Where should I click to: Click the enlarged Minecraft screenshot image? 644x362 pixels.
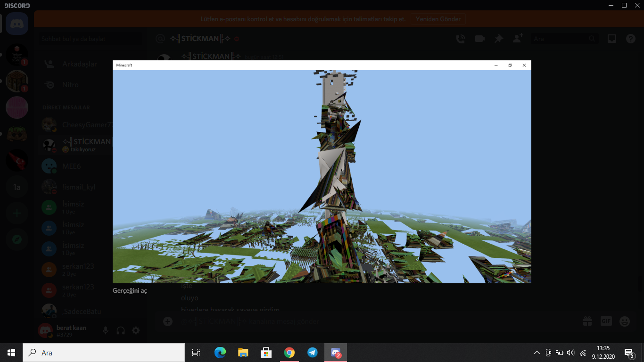click(322, 172)
